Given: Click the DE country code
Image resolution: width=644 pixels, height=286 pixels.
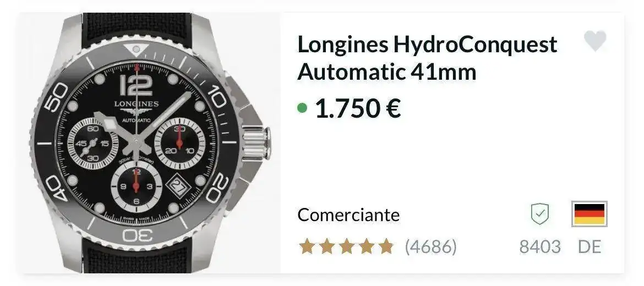Looking at the screenshot, I should coord(590,247).
